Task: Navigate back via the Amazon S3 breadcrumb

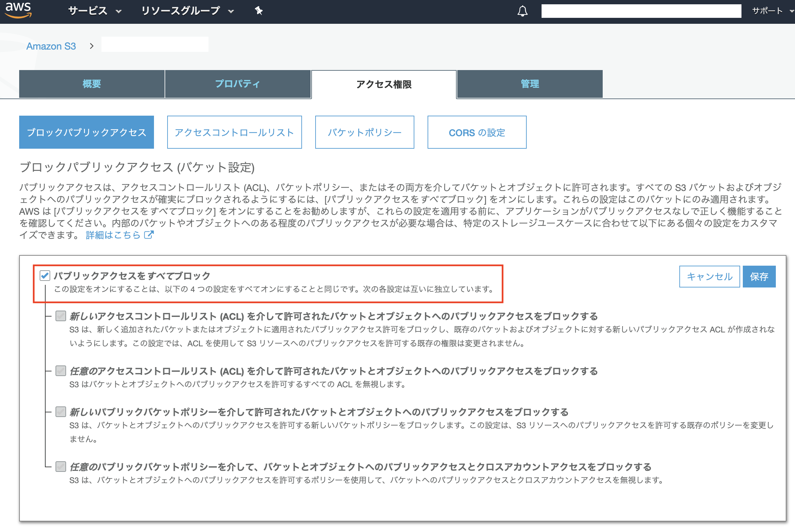Action: tap(51, 46)
